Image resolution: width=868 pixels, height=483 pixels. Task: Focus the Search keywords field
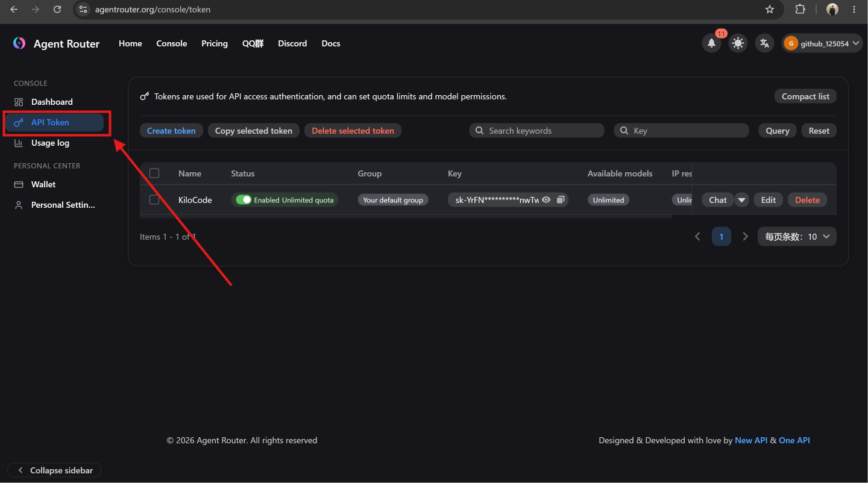point(536,131)
